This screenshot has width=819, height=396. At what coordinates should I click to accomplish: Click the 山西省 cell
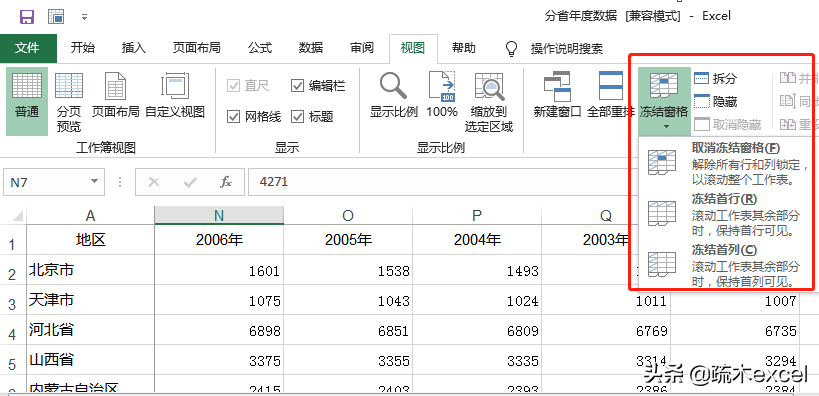90,360
